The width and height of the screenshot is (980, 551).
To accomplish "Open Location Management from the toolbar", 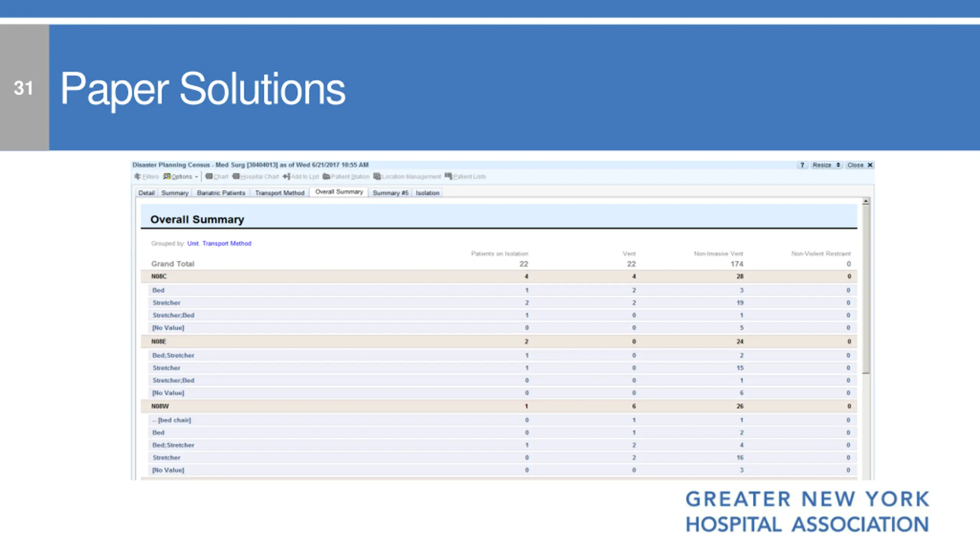I will tap(407, 176).
